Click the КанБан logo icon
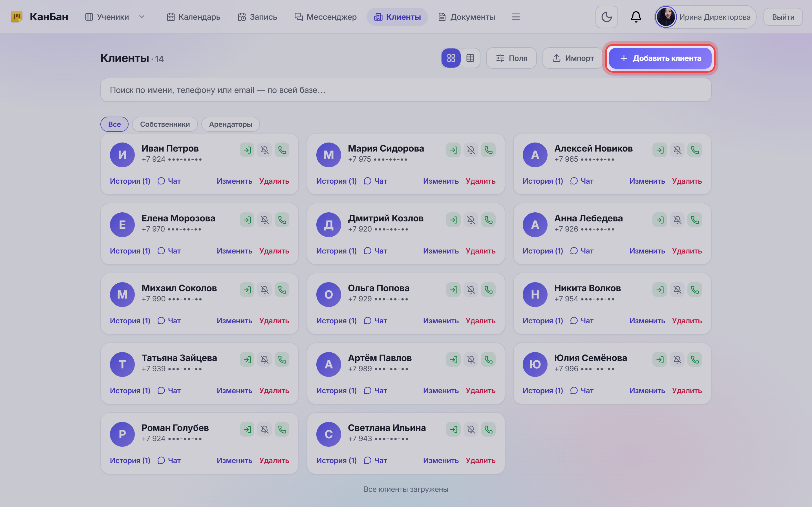The width and height of the screenshot is (812, 507). coord(16,17)
